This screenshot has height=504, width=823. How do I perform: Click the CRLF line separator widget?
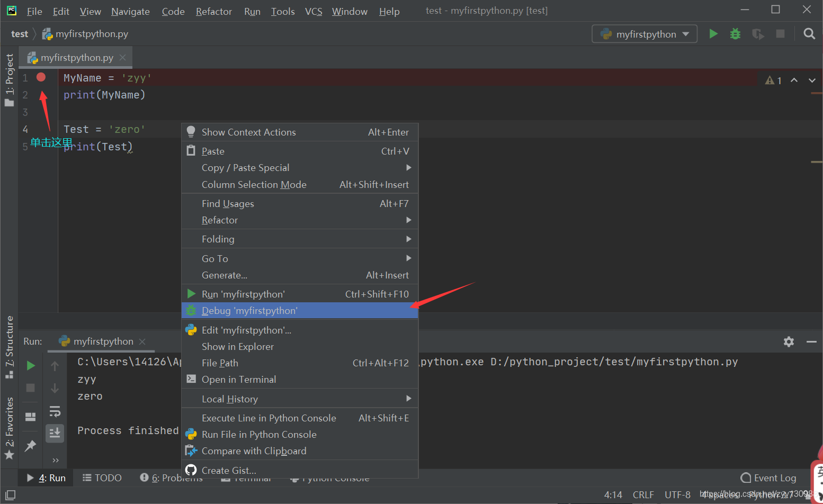pos(643,495)
